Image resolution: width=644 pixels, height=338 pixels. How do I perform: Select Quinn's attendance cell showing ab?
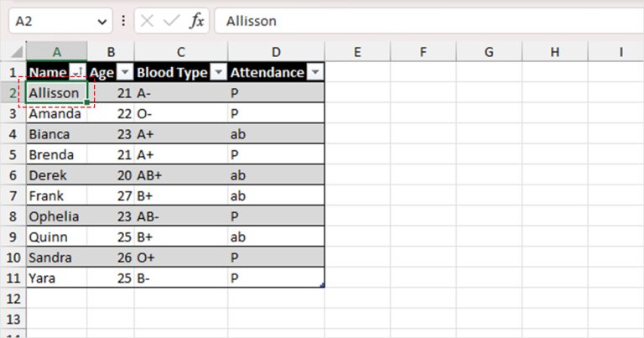tap(276, 237)
